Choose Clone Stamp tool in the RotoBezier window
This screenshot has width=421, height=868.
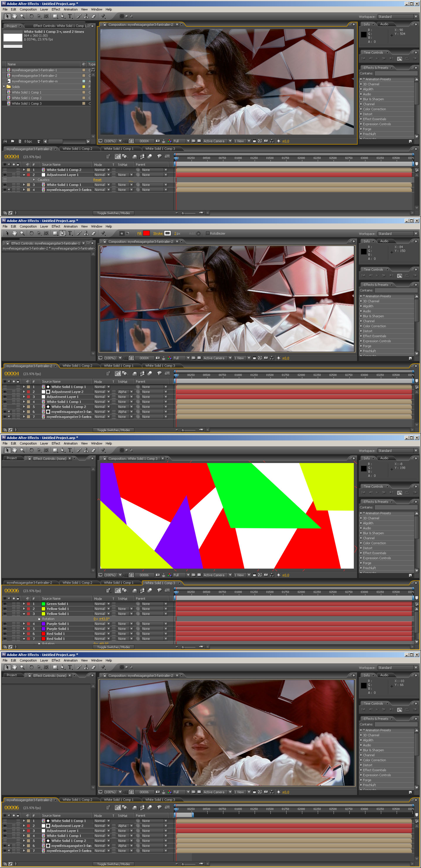pyautogui.click(x=86, y=233)
